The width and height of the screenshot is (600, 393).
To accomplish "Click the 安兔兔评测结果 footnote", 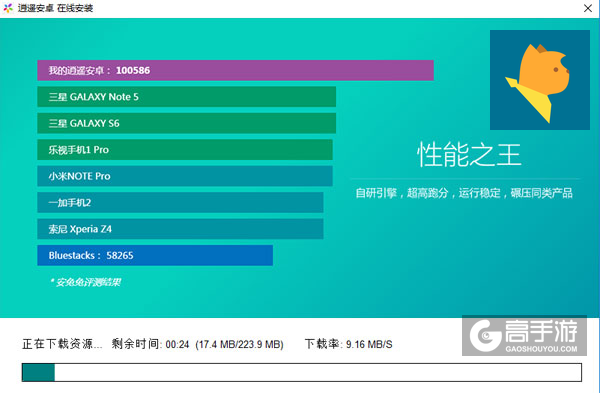I will pyautogui.click(x=86, y=282).
